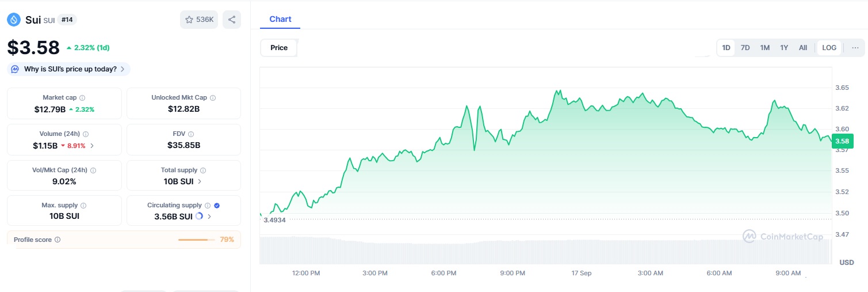Switch chart range to 1D
The image size is (868, 292).
[x=726, y=48]
